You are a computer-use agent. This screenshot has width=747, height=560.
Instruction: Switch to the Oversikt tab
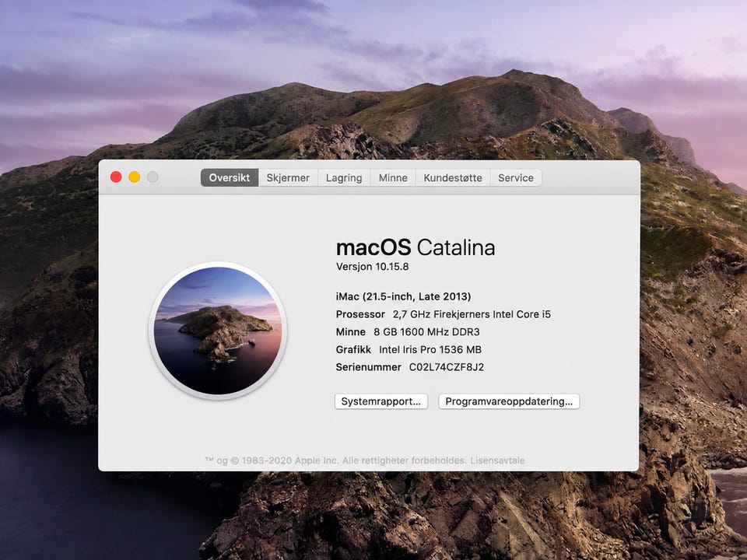tap(230, 177)
